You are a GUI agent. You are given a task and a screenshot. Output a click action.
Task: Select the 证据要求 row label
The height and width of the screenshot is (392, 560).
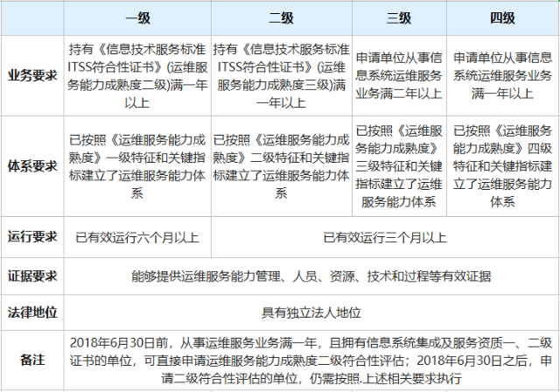32,276
